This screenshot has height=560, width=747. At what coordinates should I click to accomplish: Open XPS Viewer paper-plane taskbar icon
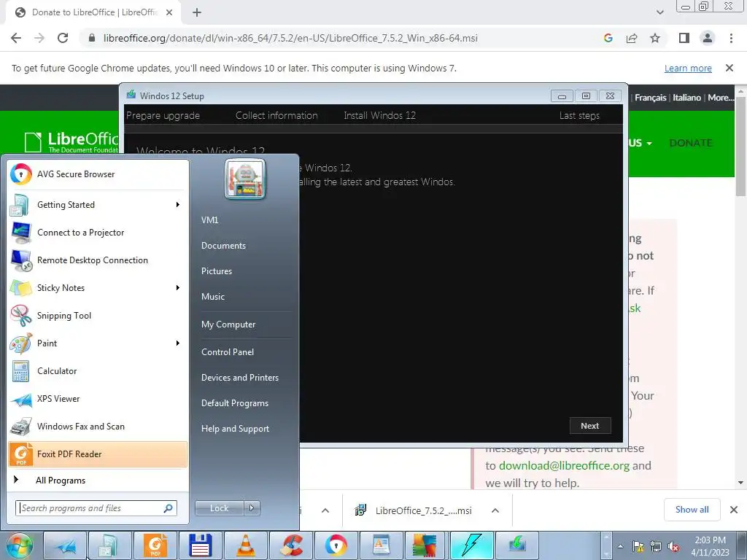[65, 545]
